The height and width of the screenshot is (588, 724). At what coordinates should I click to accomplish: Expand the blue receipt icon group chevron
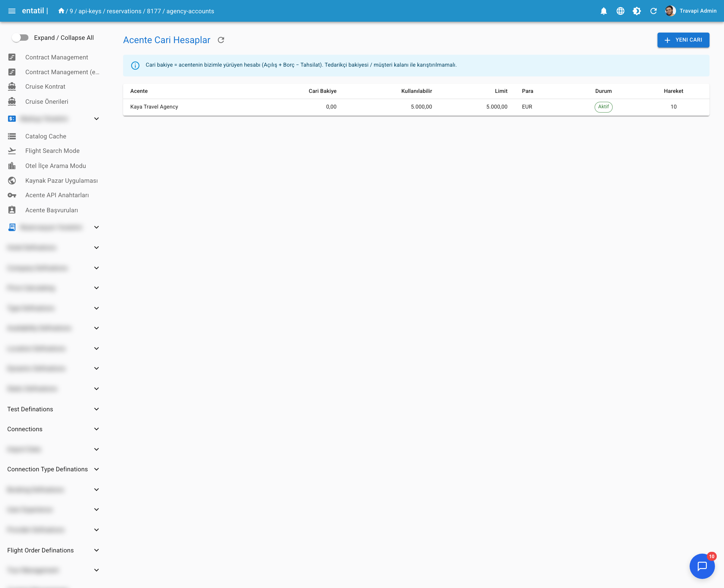point(96,227)
